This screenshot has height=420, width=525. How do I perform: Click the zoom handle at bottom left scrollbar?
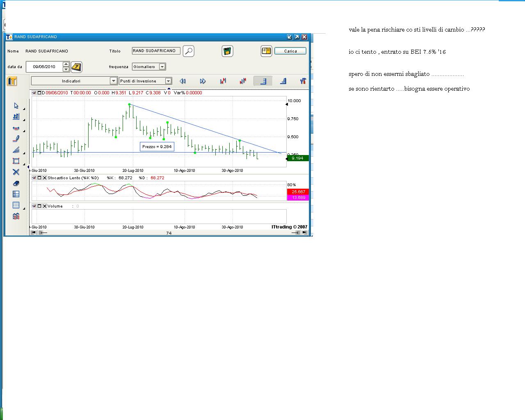tap(43, 233)
